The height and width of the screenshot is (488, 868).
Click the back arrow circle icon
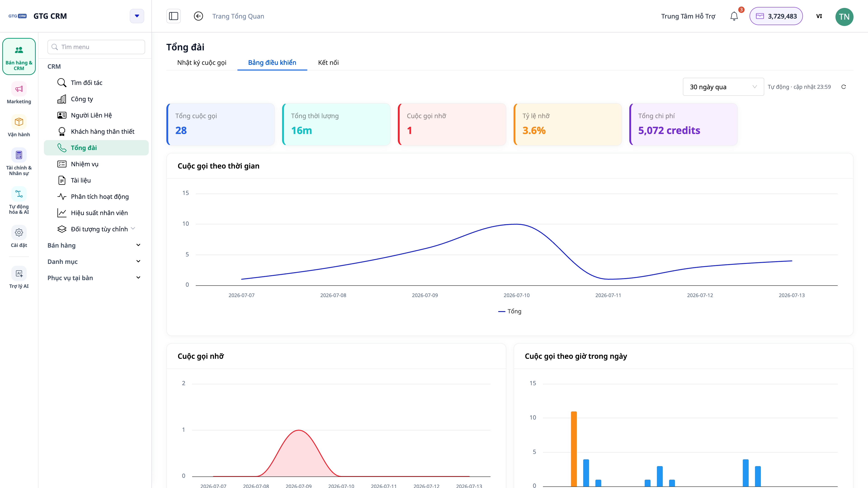pos(198,16)
